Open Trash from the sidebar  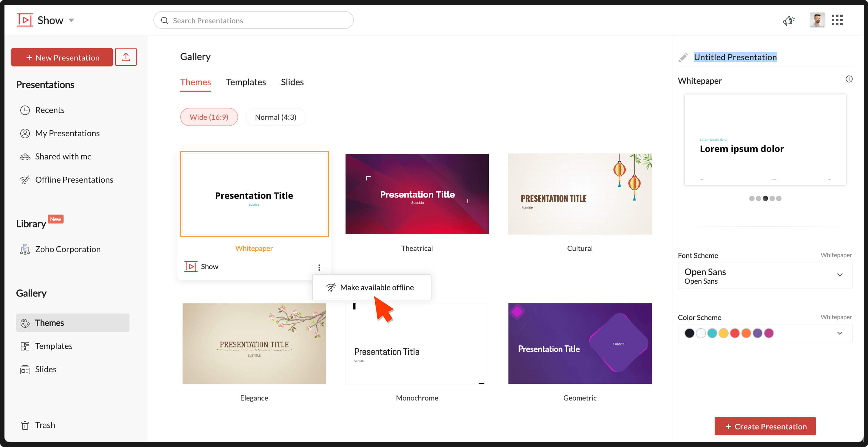[45, 425]
